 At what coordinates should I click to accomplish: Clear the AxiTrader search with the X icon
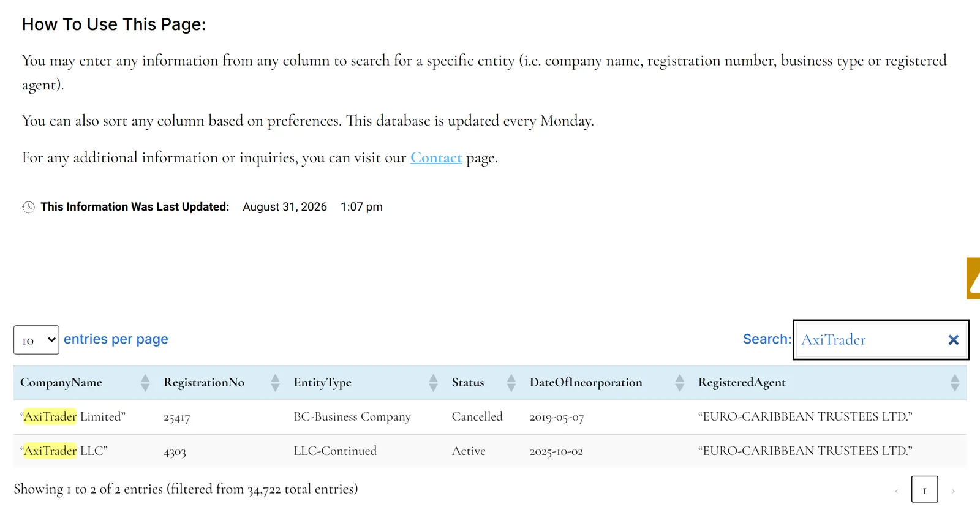[x=953, y=340]
